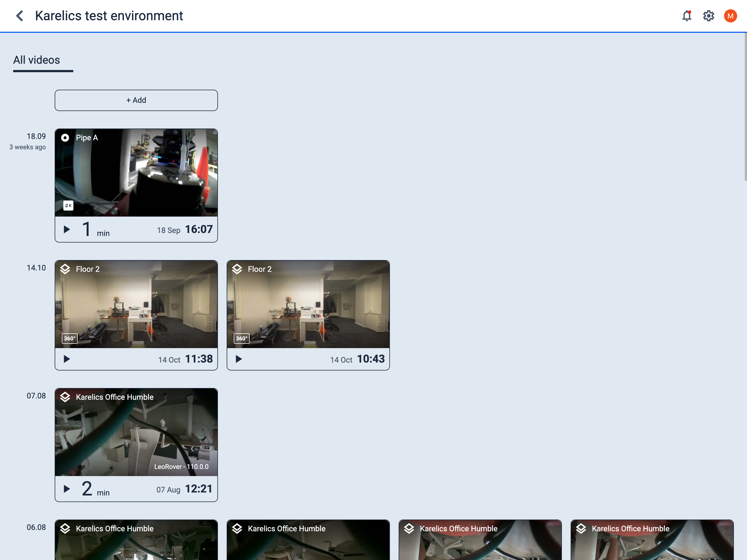Viewport: 747px width, 560px height.
Task: Play the Floor 2 video from 11:38
Action: click(x=66, y=359)
